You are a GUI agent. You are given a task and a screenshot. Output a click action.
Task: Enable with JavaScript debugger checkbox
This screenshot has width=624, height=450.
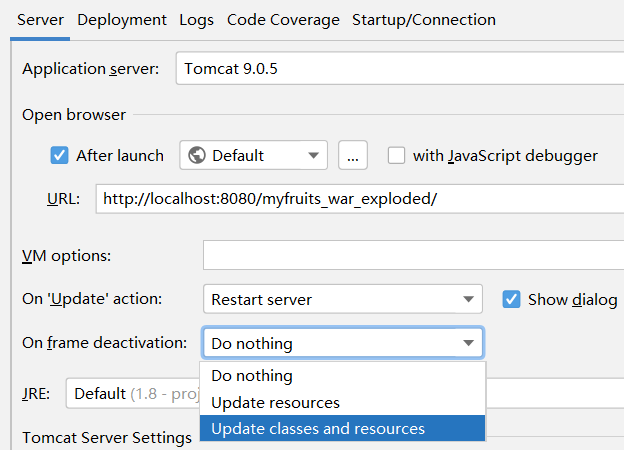click(x=396, y=155)
